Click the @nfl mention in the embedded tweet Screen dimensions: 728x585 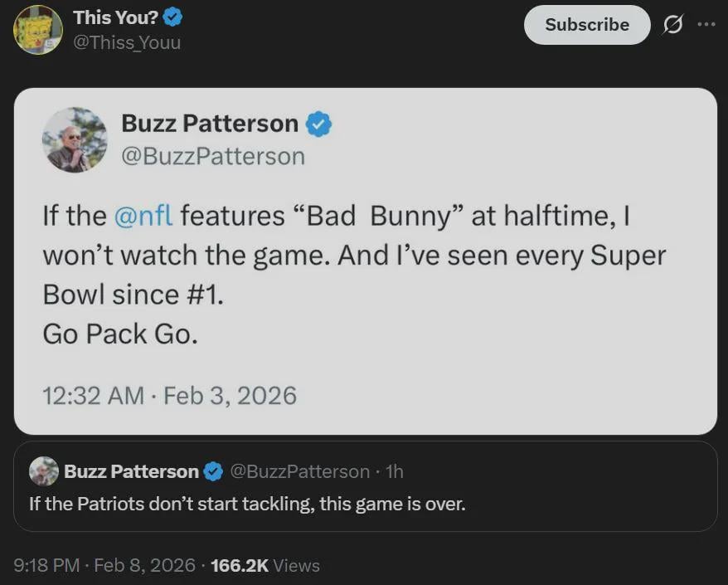[143, 216]
